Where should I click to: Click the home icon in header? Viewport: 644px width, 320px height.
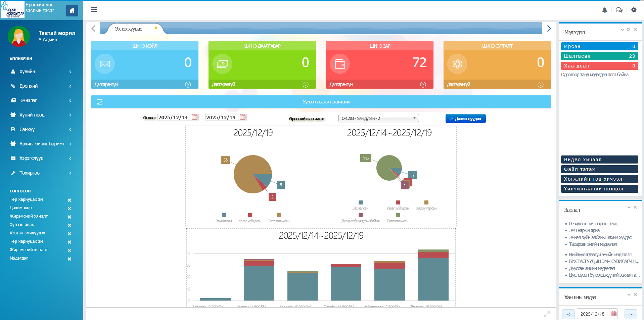click(72, 11)
